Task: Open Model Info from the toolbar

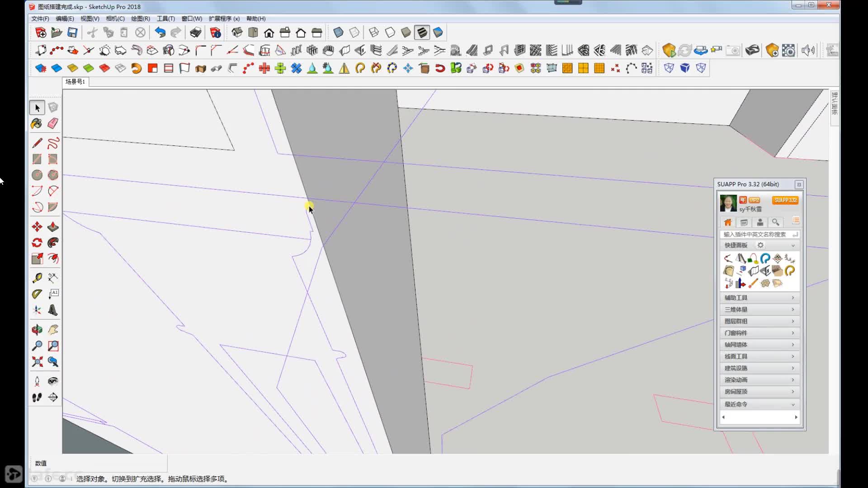Action: click(x=215, y=33)
